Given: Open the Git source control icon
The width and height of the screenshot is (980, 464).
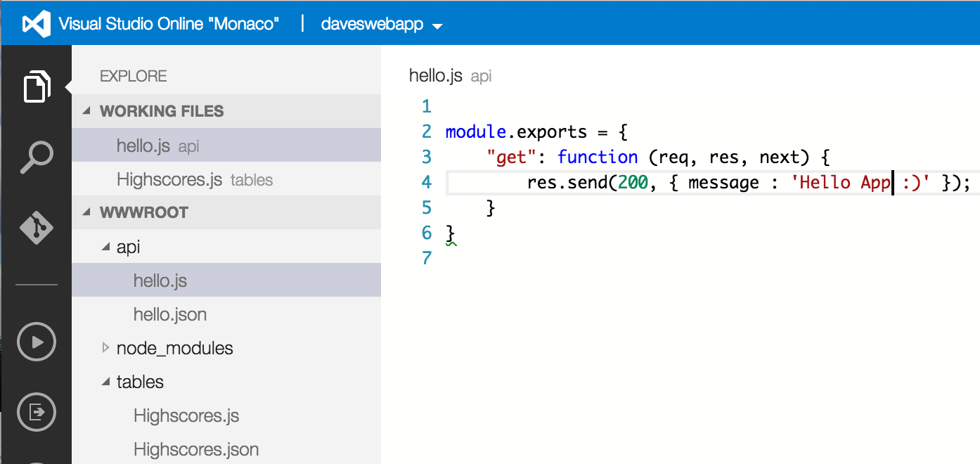Looking at the screenshot, I should (x=37, y=228).
